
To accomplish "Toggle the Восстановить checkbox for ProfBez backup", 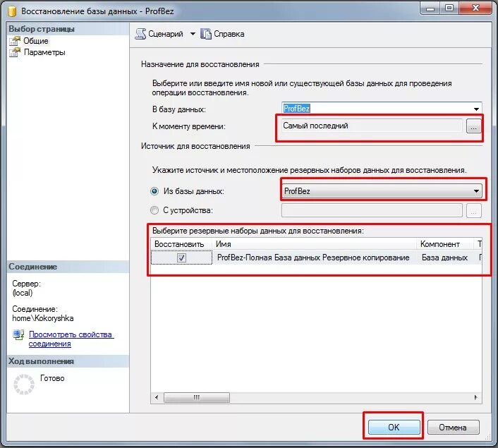I will click(181, 258).
